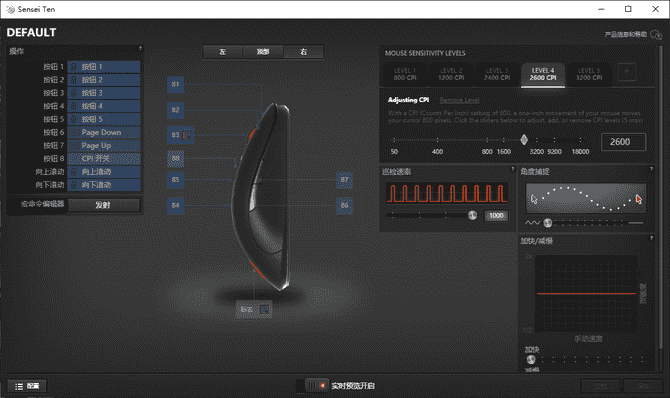670x398 pixels.
Task: Switch mouse view to 右
Action: (x=303, y=52)
